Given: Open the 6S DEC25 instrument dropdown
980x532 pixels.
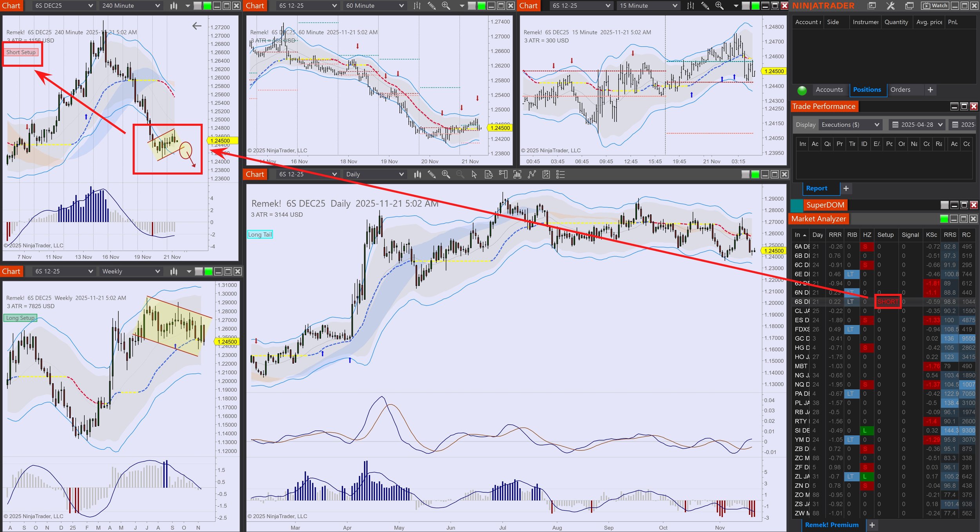Looking at the screenshot, I should (x=64, y=6).
